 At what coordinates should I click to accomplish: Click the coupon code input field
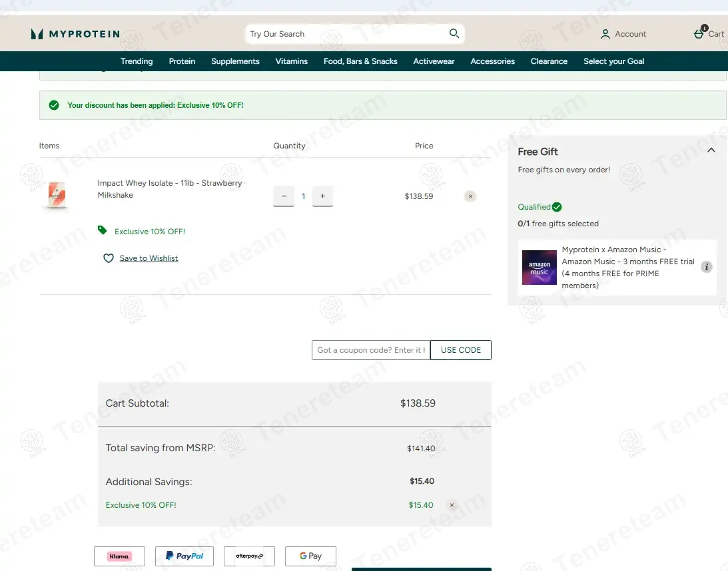click(371, 350)
